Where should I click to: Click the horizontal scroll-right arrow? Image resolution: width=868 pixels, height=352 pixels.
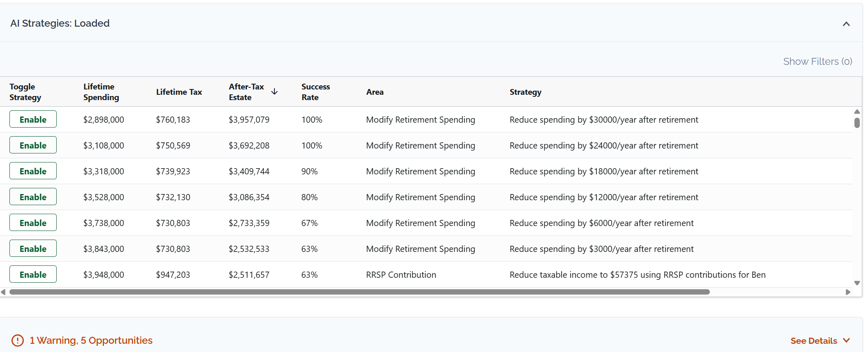848,292
